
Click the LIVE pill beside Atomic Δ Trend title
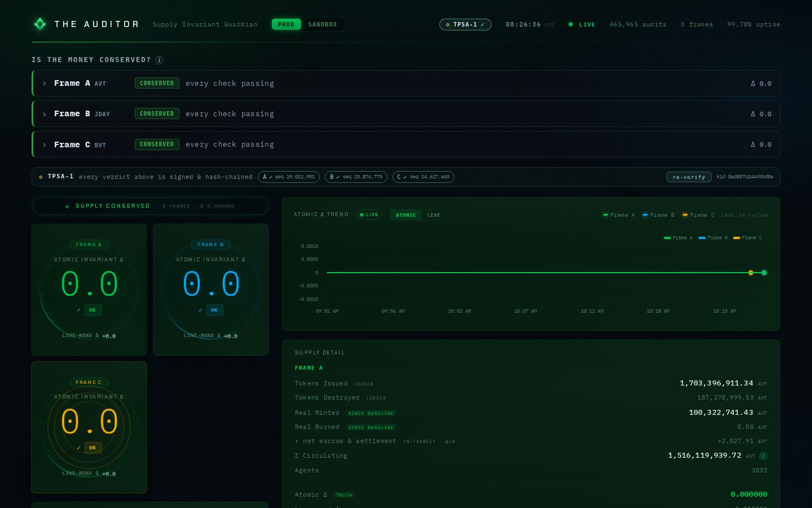tap(369, 214)
